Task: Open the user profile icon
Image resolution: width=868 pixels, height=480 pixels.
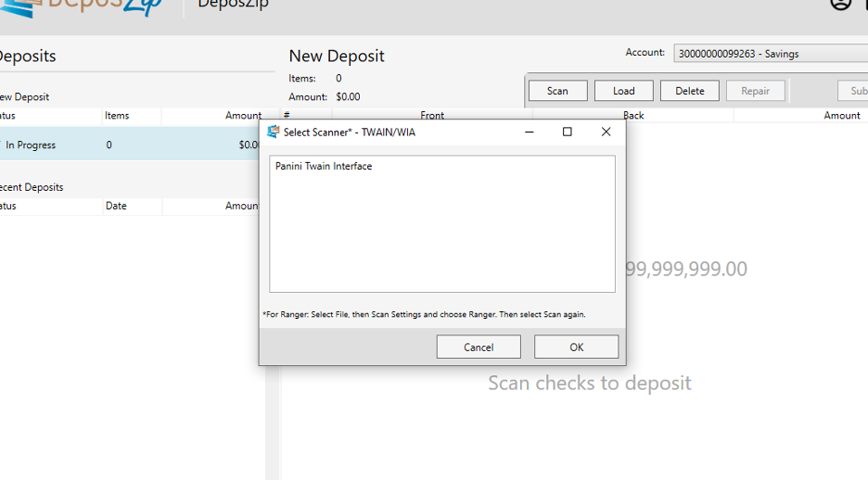Action: [840, 4]
